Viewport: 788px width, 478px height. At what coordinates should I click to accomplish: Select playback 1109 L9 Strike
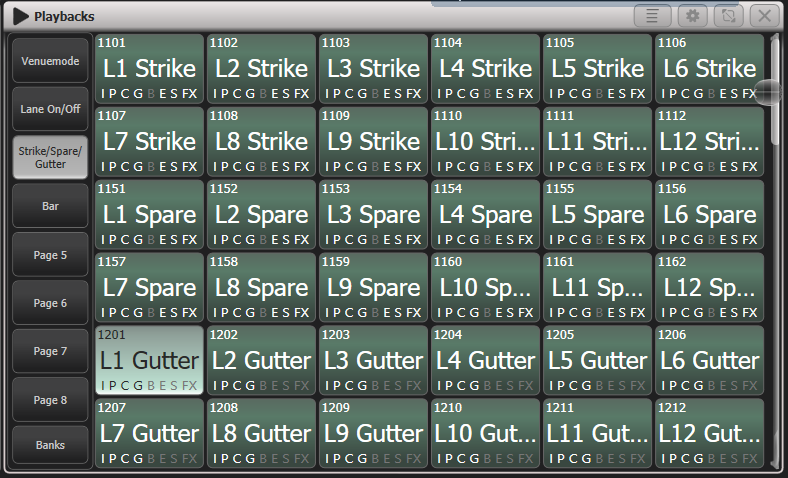click(x=373, y=142)
